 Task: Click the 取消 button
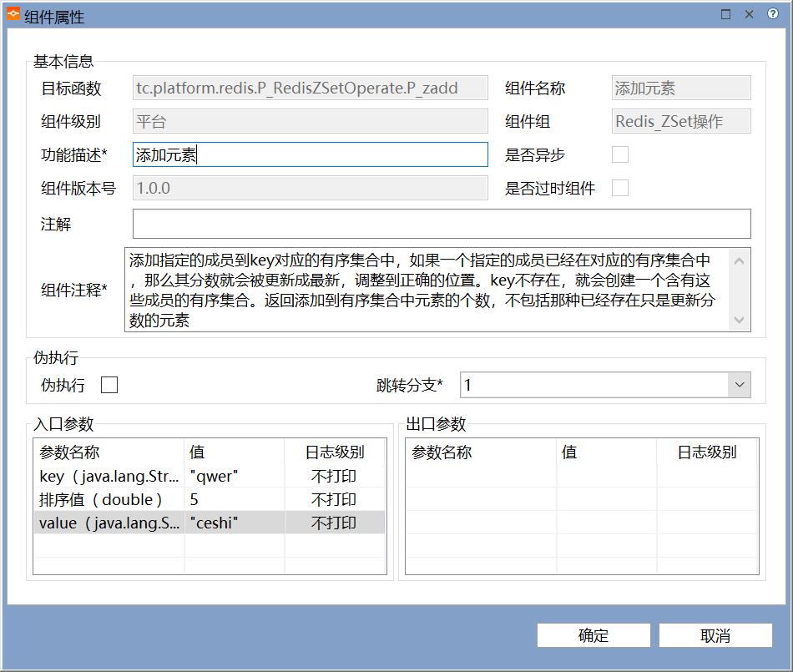[x=715, y=635]
